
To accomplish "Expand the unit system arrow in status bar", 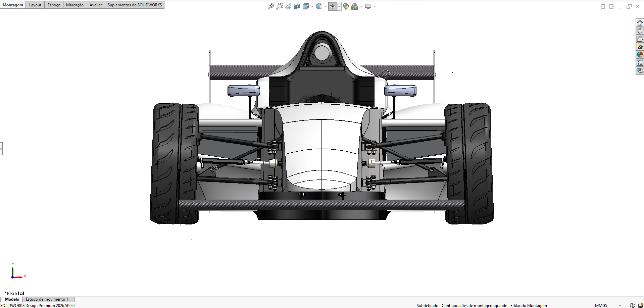I will (x=620, y=306).
